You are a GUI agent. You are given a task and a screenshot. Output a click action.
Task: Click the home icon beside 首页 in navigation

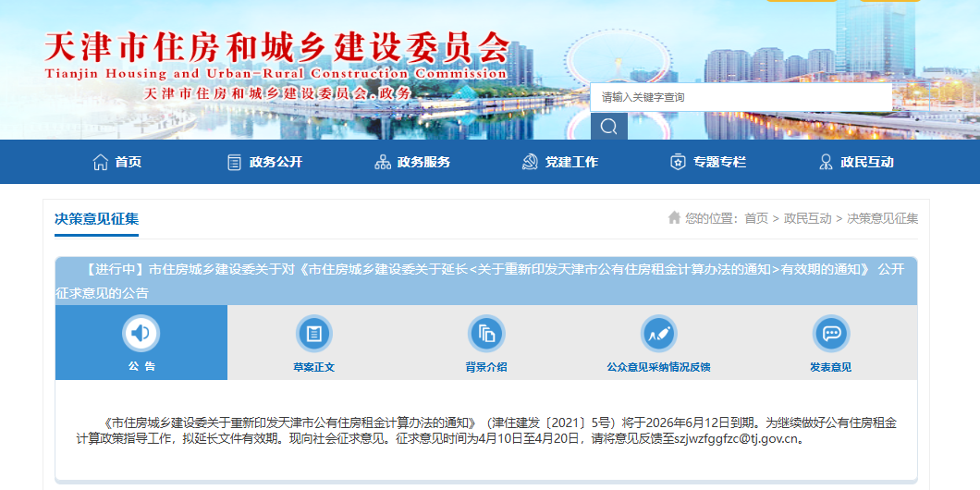click(101, 162)
